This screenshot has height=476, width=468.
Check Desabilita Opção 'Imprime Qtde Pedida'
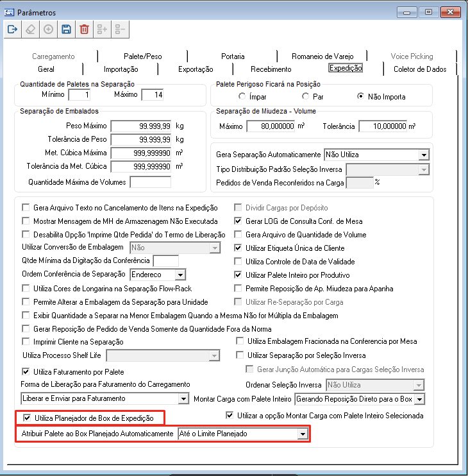click(x=26, y=235)
